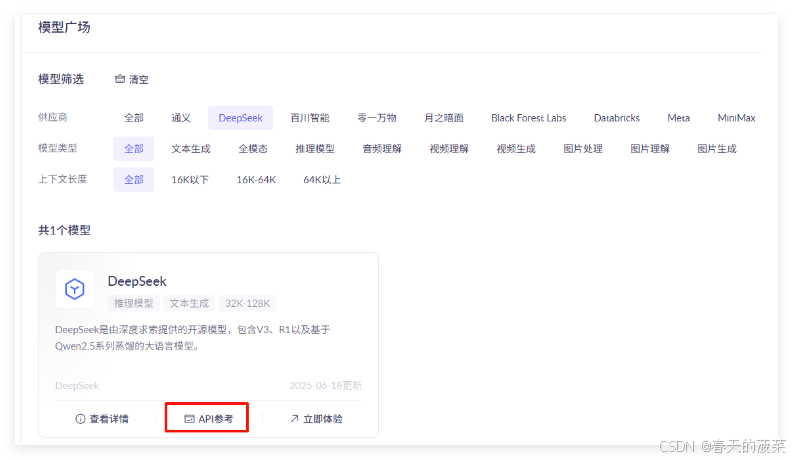Clear all filters with 清空
The width and height of the screenshot is (793, 460).
coord(131,79)
